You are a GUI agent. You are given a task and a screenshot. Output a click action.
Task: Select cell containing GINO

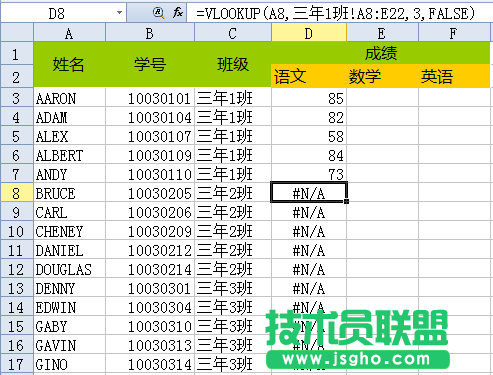69,364
